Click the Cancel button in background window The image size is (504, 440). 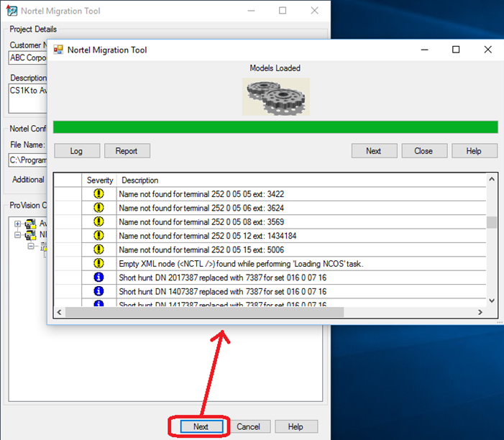tap(249, 426)
